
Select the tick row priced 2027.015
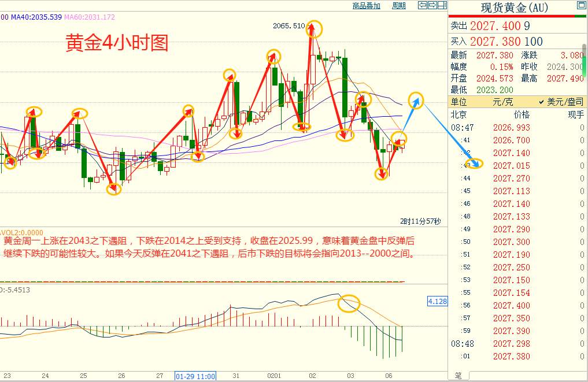pyautogui.click(x=517, y=166)
